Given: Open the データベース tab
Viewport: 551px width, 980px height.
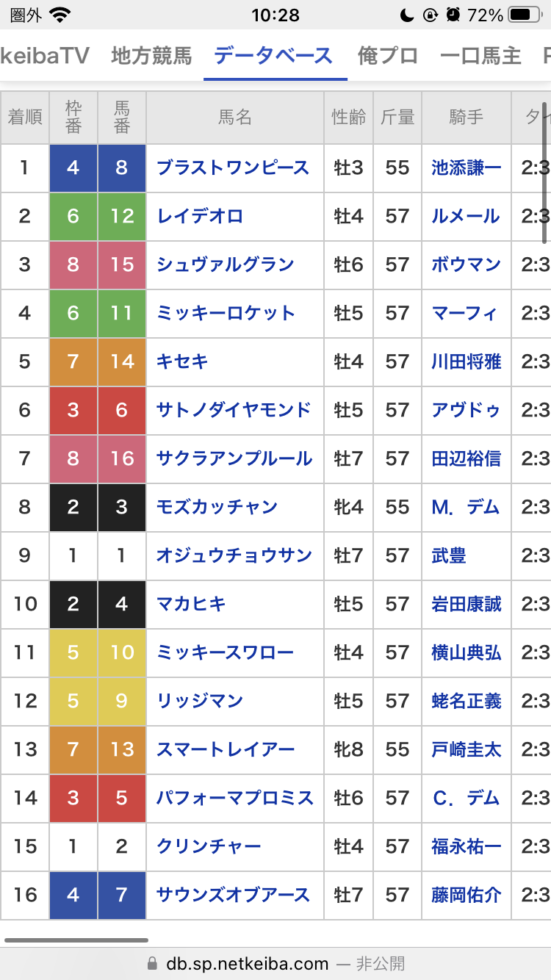Looking at the screenshot, I should pyautogui.click(x=273, y=56).
